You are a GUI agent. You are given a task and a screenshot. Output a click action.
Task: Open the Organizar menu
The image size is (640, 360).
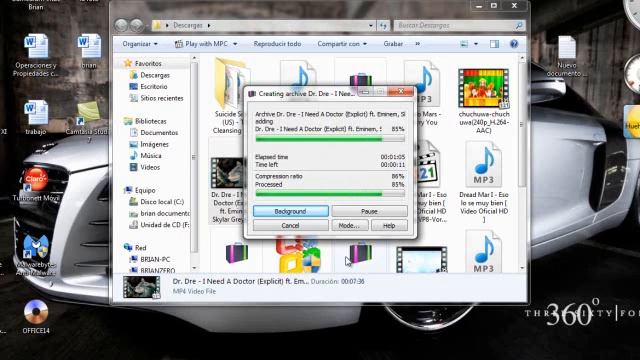tap(140, 44)
